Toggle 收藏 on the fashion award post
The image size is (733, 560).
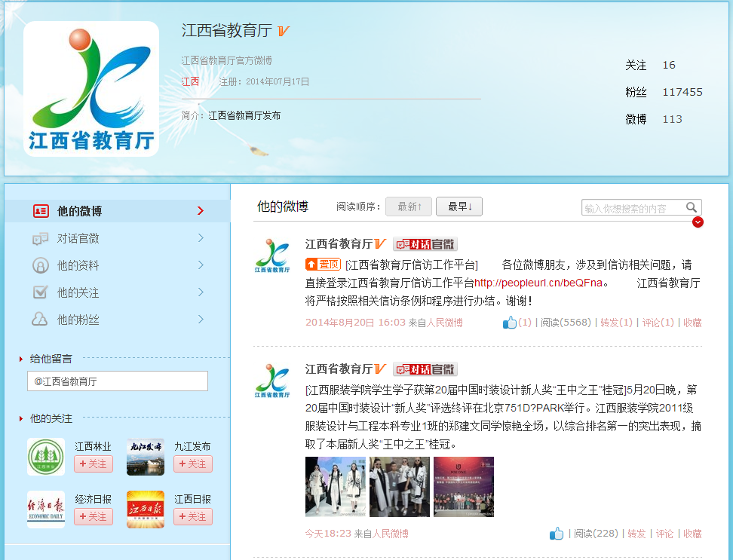pos(692,534)
